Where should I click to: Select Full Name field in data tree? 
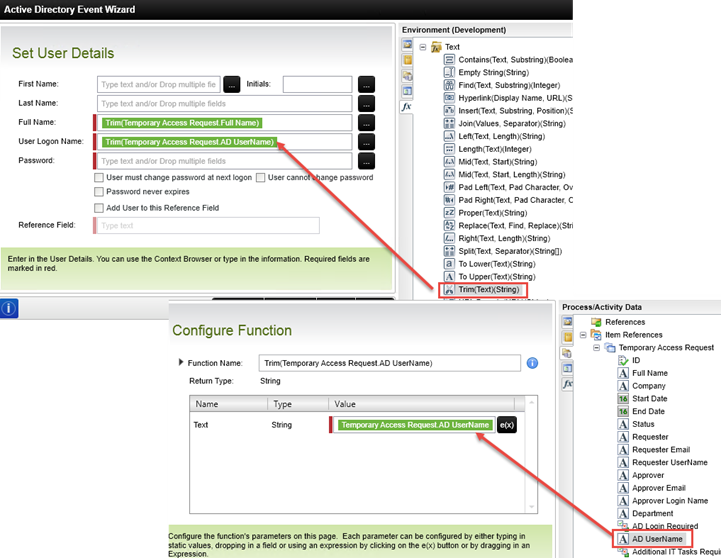[643, 373]
